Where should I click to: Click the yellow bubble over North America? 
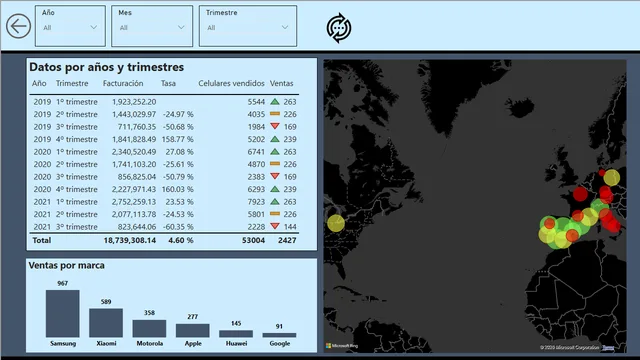pyautogui.click(x=336, y=223)
